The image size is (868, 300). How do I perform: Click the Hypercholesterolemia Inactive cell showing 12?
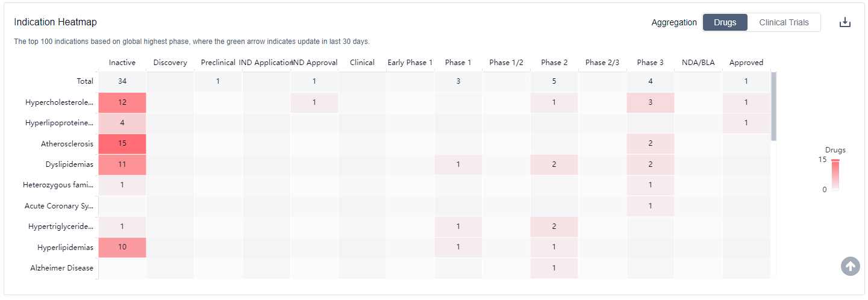point(122,102)
